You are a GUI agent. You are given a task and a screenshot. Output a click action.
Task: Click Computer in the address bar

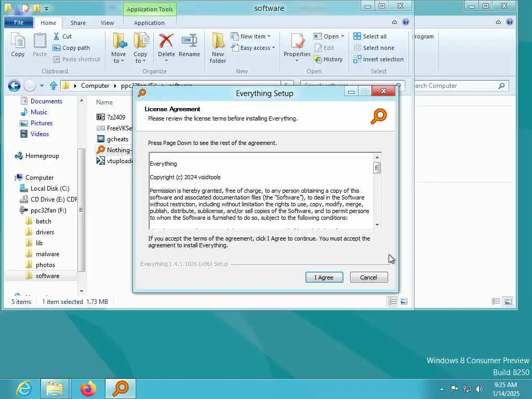[x=95, y=86]
